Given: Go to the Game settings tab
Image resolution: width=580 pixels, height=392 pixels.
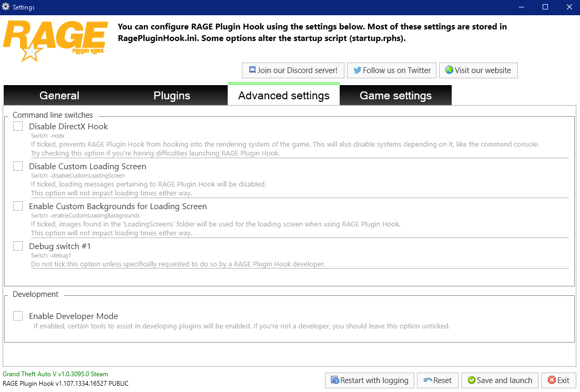Looking at the screenshot, I should click(x=395, y=96).
